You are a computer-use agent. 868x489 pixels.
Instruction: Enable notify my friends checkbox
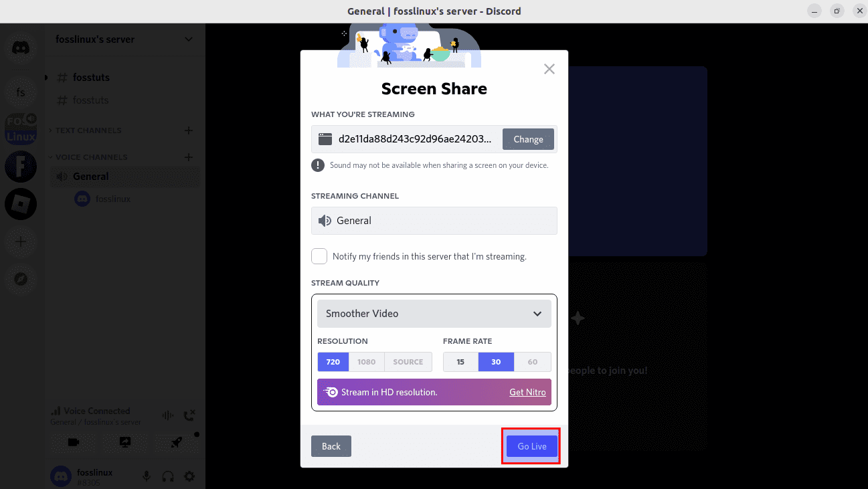coord(319,256)
